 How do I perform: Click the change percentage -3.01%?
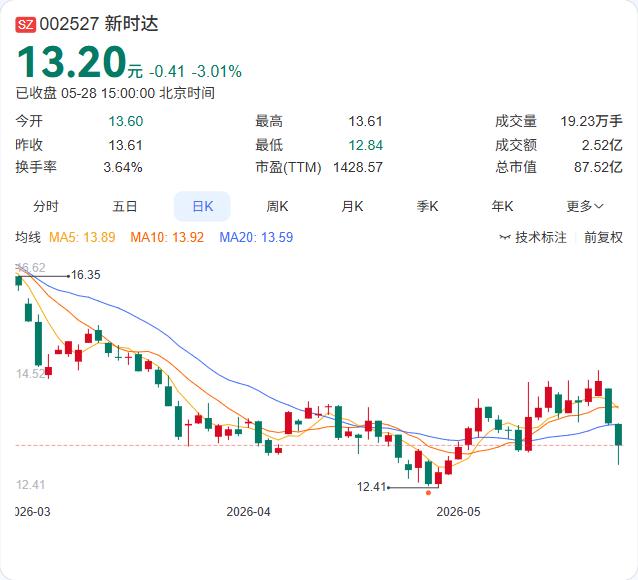click(217, 72)
